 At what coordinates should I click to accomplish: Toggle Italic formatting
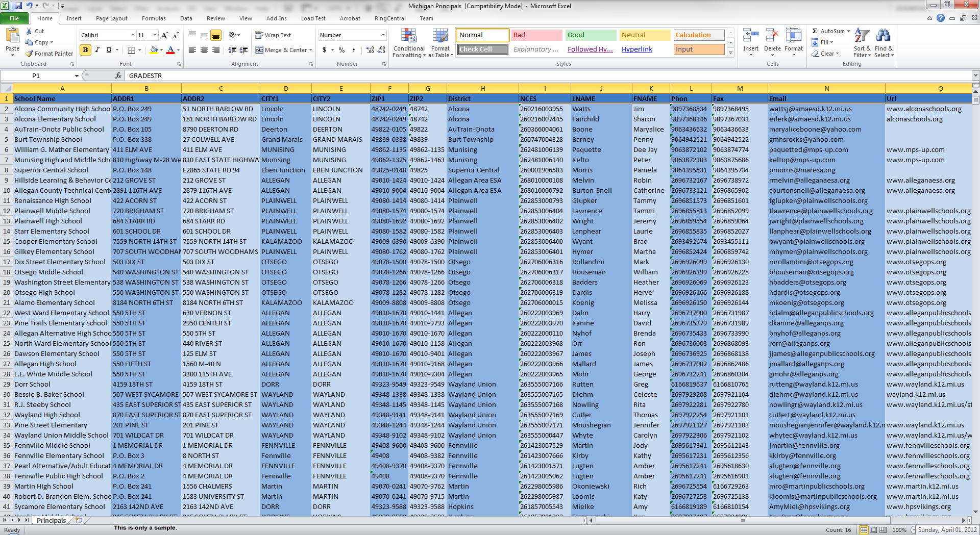click(x=97, y=50)
